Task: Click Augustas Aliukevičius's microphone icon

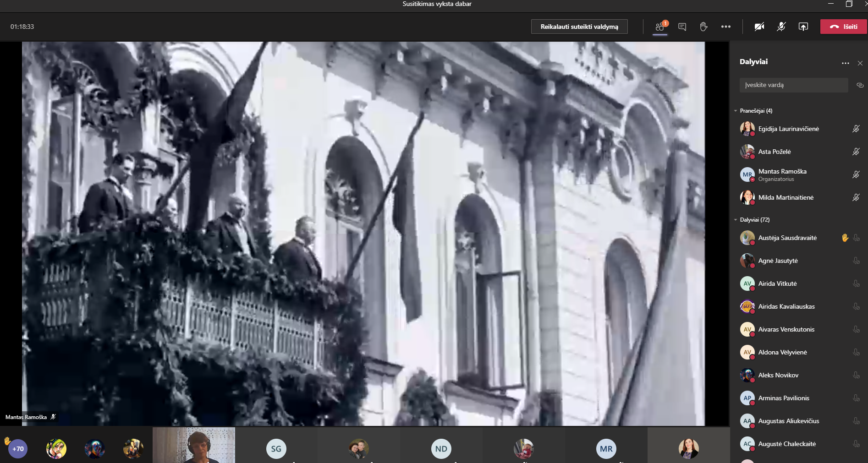Action: tap(856, 421)
